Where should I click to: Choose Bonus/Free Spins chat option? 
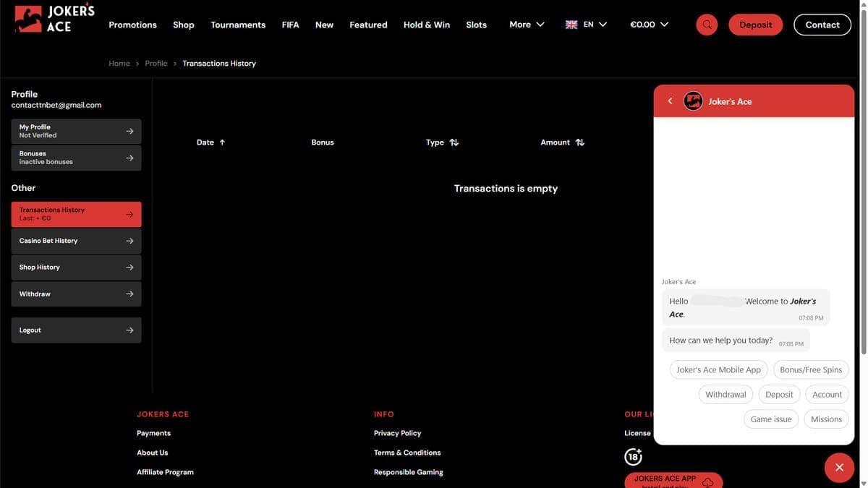point(811,369)
